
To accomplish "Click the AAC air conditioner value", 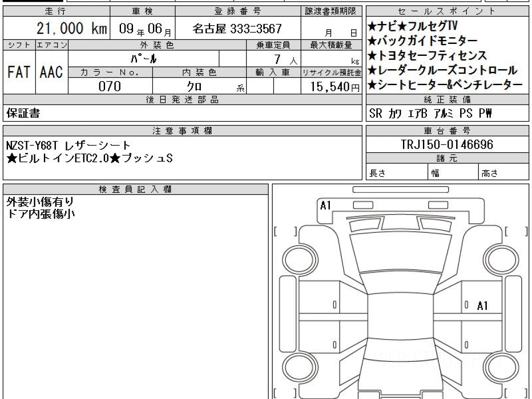I will pyautogui.click(x=52, y=72).
